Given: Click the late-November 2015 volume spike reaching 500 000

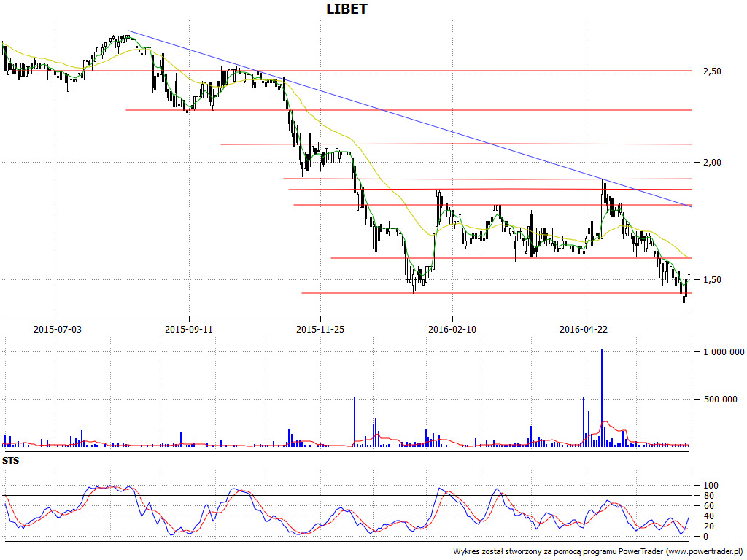Looking at the screenshot, I should [355, 421].
